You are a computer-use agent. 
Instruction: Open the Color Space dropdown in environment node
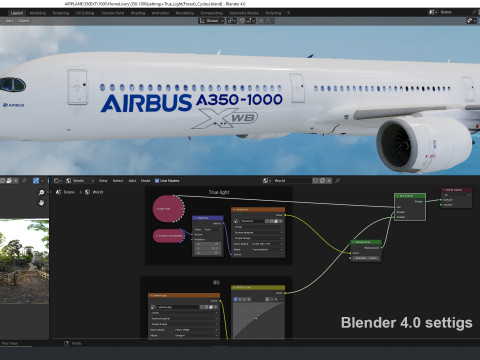(x=266, y=244)
